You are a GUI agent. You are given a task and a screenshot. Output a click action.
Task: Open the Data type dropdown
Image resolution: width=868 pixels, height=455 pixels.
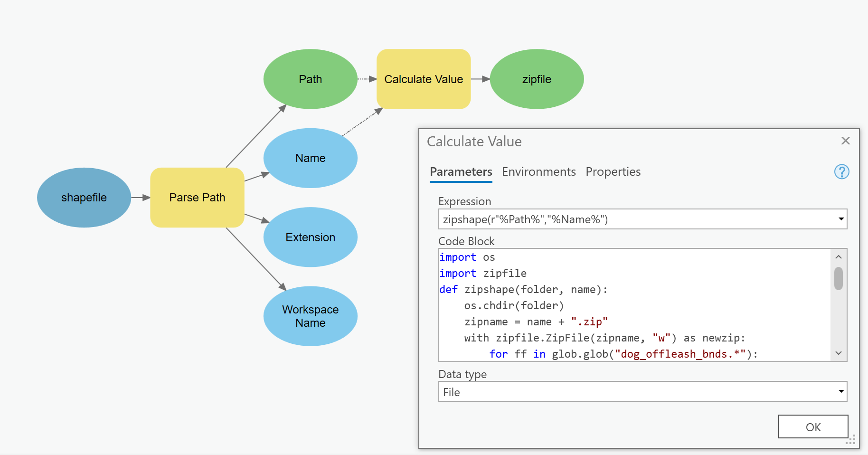pos(840,391)
